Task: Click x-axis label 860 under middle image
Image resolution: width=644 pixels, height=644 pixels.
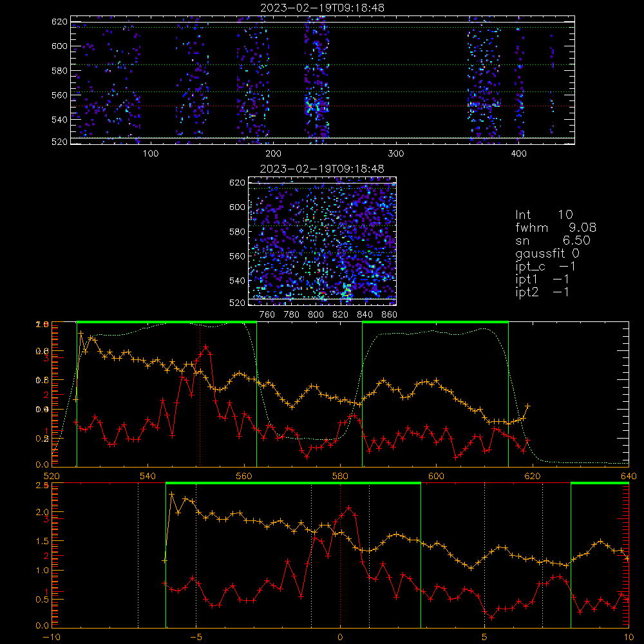Action: pyautogui.click(x=389, y=315)
